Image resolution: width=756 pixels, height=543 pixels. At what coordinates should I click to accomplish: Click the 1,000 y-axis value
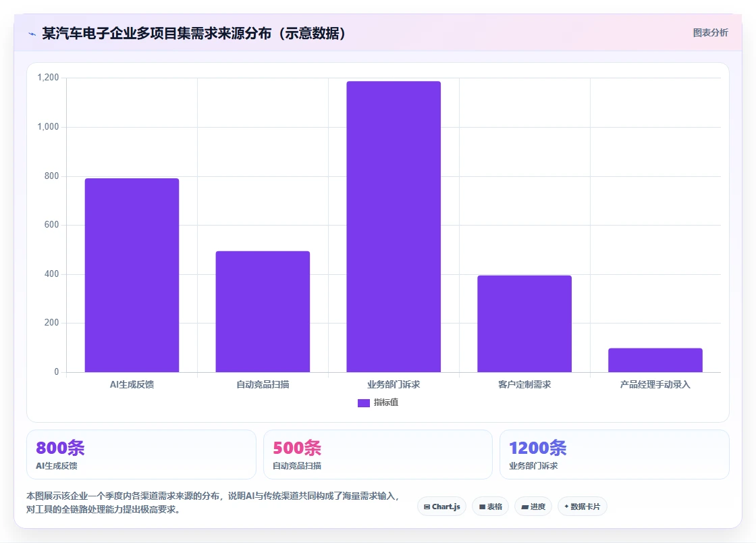point(48,127)
